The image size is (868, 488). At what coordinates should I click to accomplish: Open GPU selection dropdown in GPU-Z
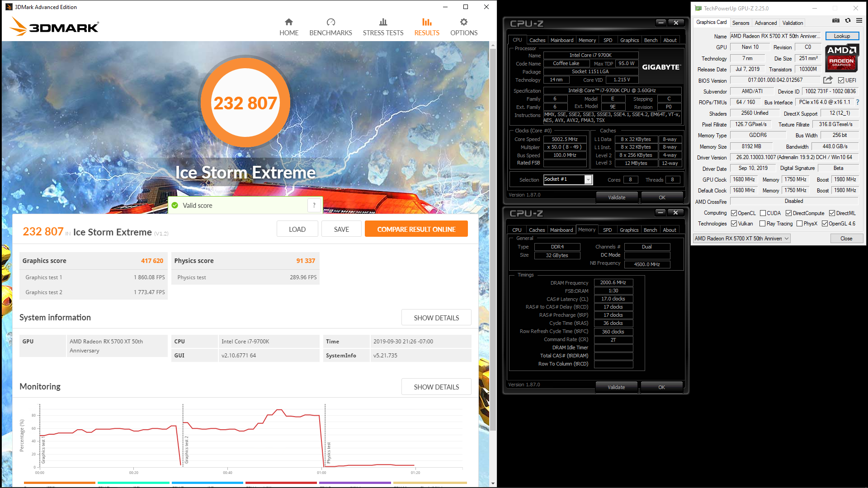(742, 239)
